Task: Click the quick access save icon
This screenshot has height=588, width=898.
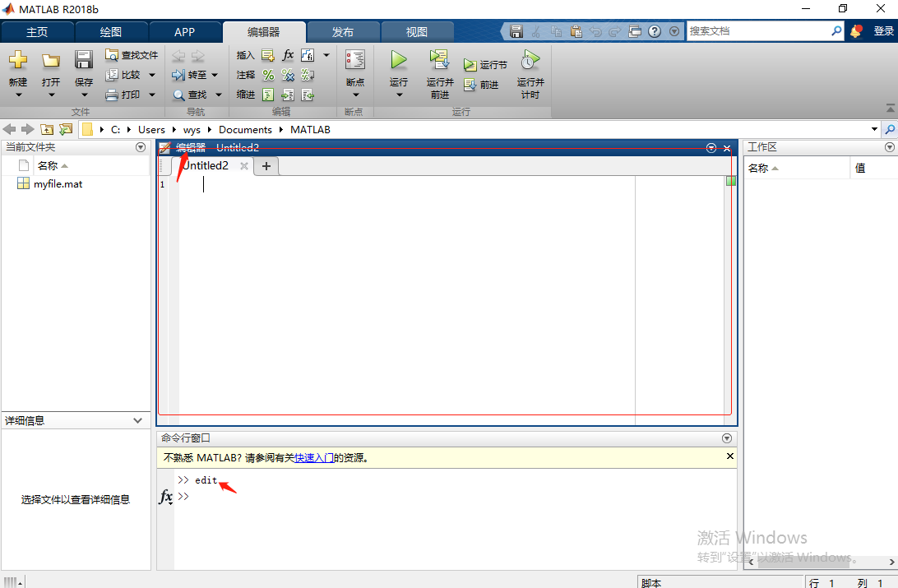Action: coord(516,31)
